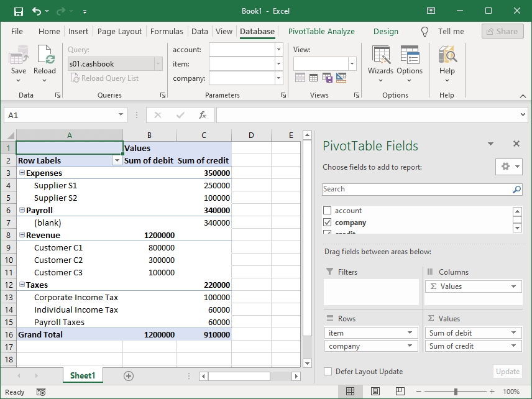Click the Share button
This screenshot has height=399, width=532.
point(502,31)
